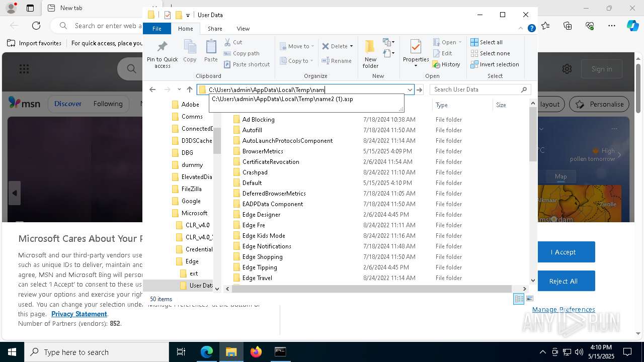Select the Cut command
The width and height of the screenshot is (644, 362).
233,42
